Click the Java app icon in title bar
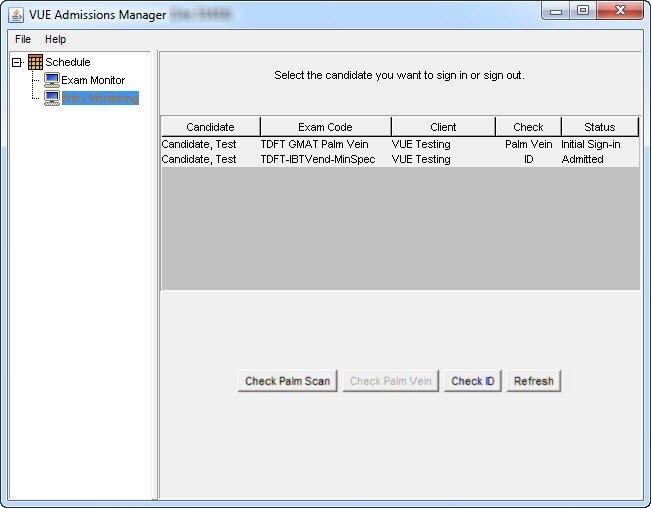The height and width of the screenshot is (508, 651). tap(16, 15)
